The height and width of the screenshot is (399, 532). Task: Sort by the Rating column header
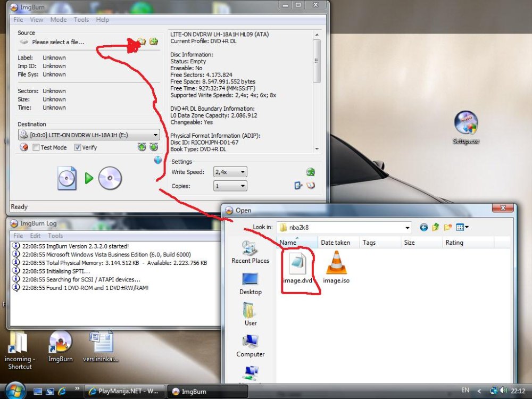coord(468,242)
